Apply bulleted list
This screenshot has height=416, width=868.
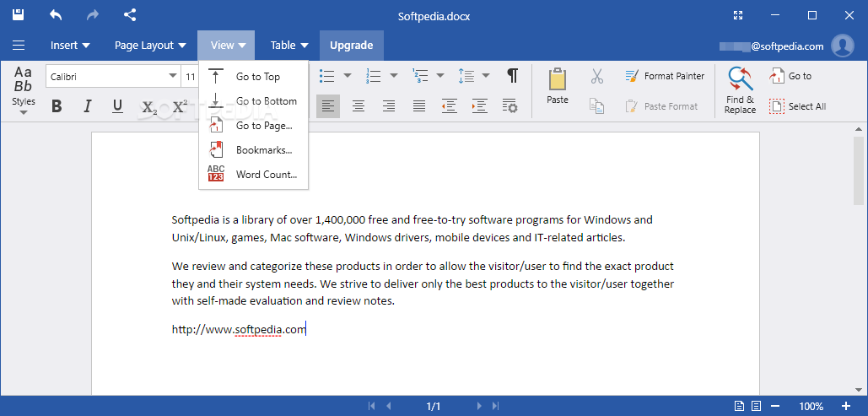pos(327,76)
